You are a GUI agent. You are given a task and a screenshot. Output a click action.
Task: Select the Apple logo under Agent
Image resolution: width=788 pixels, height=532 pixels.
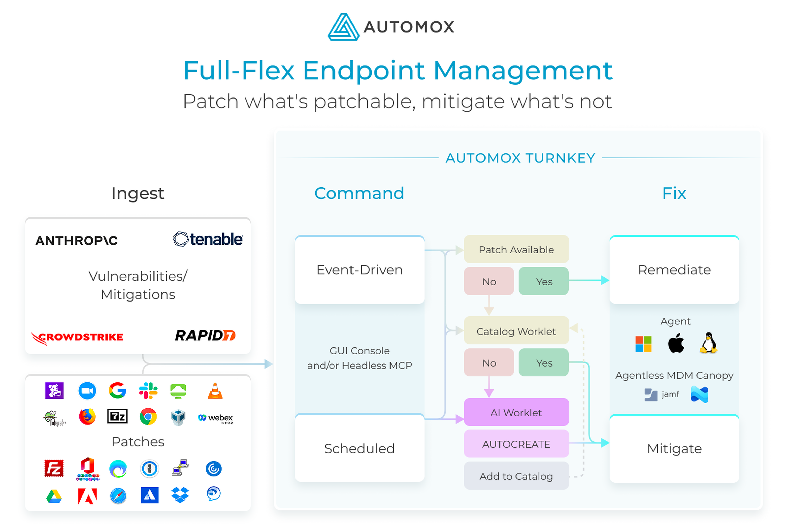676,343
